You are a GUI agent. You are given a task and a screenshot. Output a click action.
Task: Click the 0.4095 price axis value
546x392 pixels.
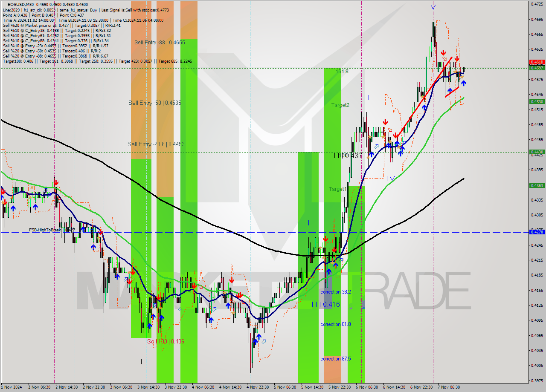[x=537, y=320]
